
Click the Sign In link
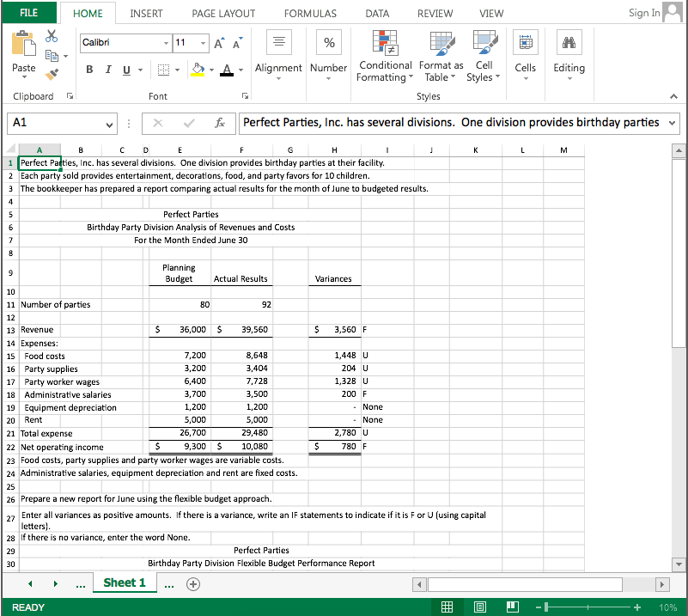(x=643, y=13)
